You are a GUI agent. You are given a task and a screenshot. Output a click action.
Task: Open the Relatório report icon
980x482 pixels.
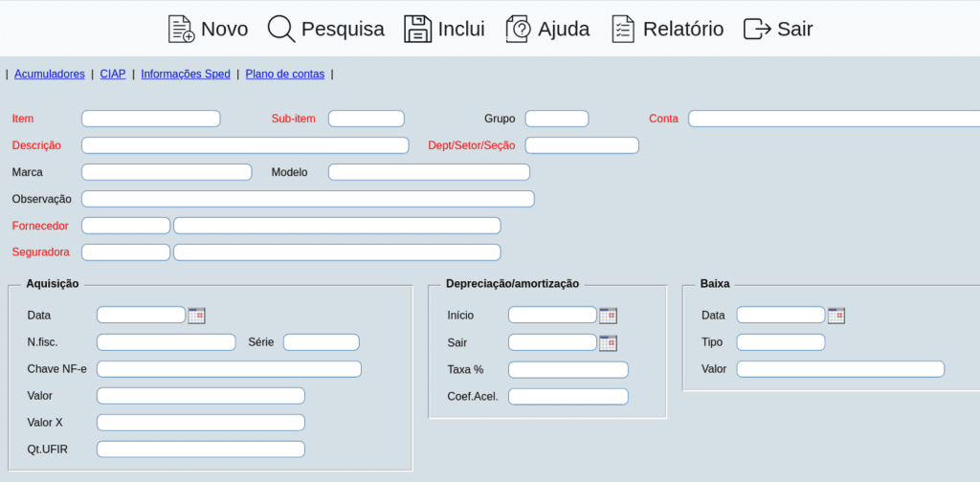[x=623, y=29]
